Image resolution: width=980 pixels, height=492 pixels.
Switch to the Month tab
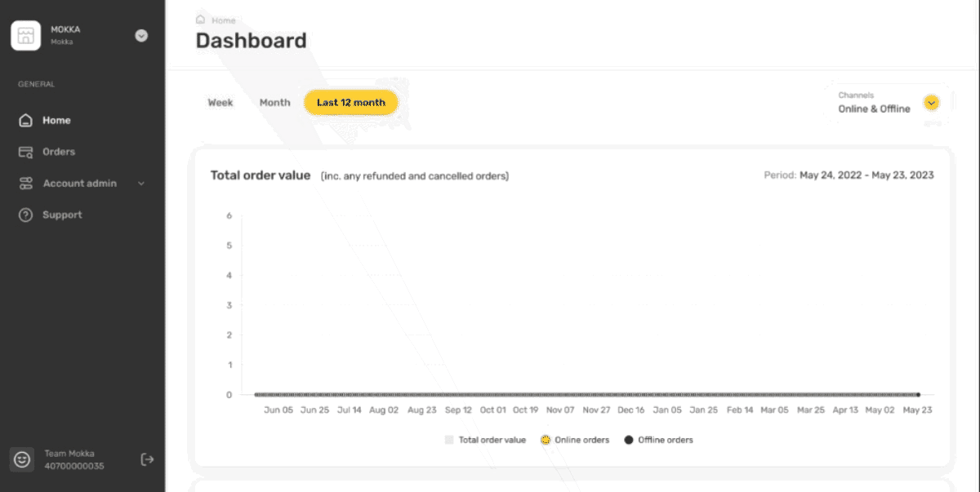click(x=274, y=103)
